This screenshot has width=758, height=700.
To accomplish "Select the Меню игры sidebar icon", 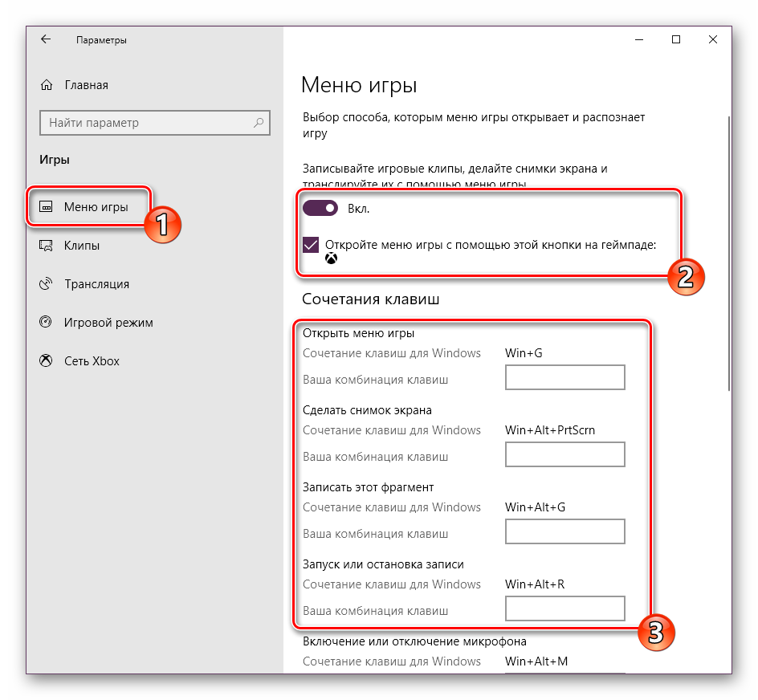I will click(47, 207).
